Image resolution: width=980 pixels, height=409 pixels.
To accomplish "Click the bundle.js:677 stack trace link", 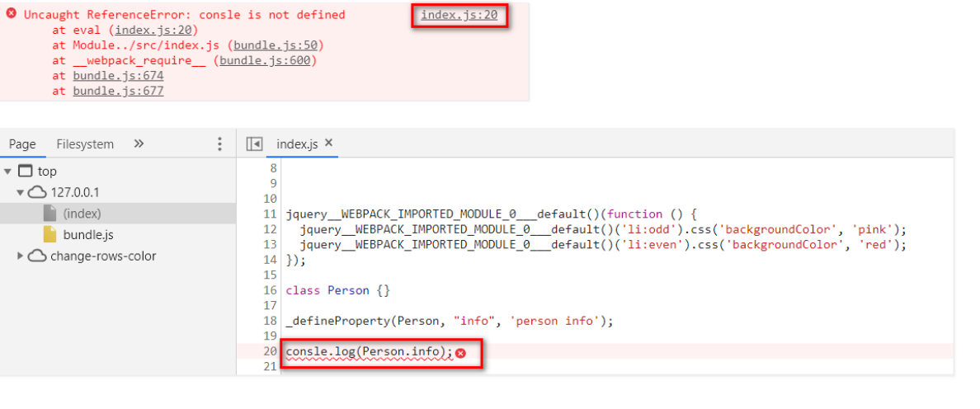I will click(118, 91).
